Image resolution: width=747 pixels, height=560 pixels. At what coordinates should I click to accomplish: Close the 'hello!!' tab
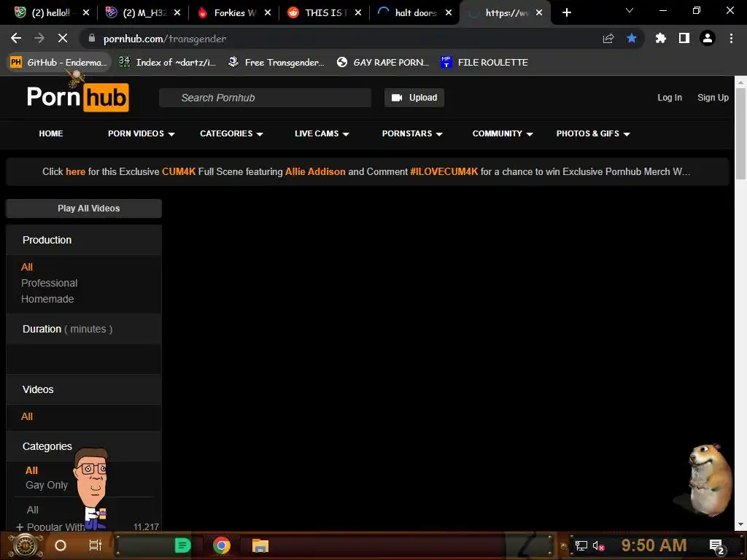coord(86,13)
